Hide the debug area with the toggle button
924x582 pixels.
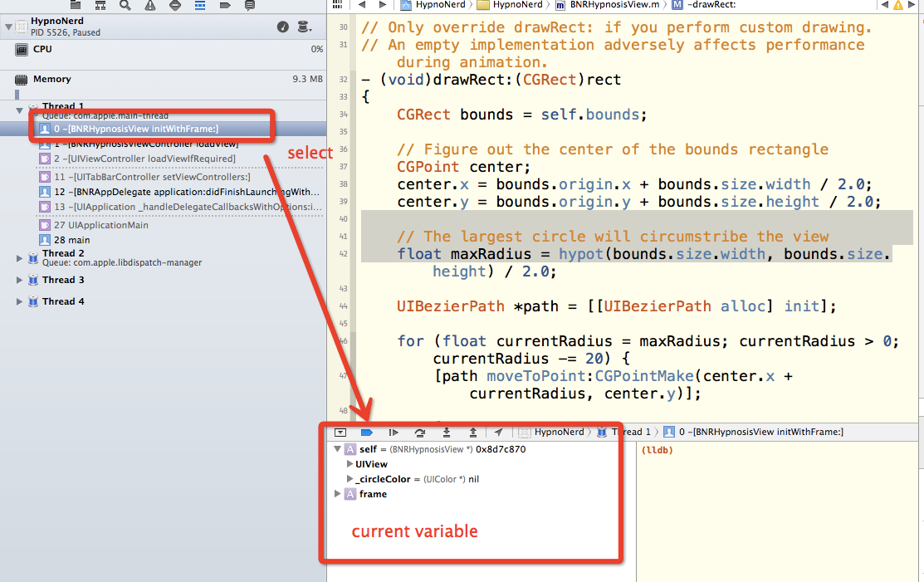click(x=340, y=433)
